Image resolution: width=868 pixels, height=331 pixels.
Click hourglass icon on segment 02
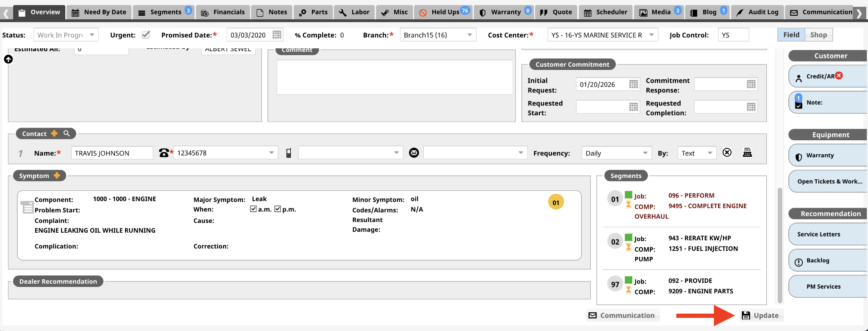coord(629,247)
